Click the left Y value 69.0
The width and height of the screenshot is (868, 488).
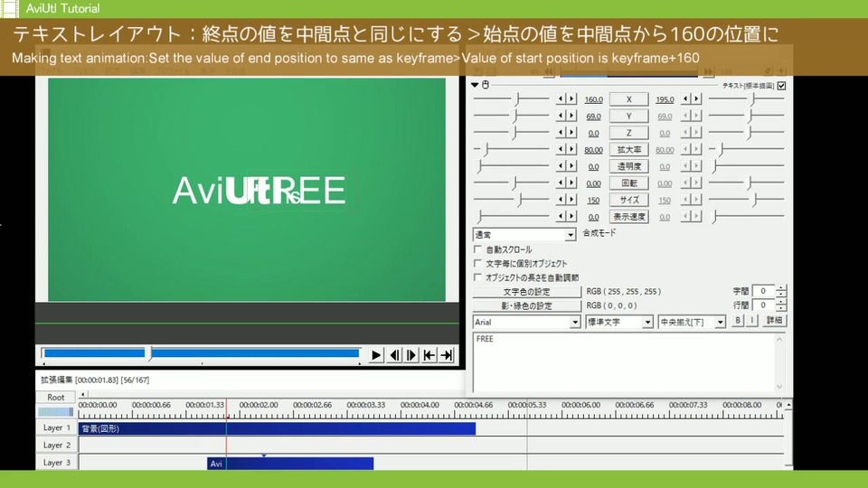pos(593,117)
